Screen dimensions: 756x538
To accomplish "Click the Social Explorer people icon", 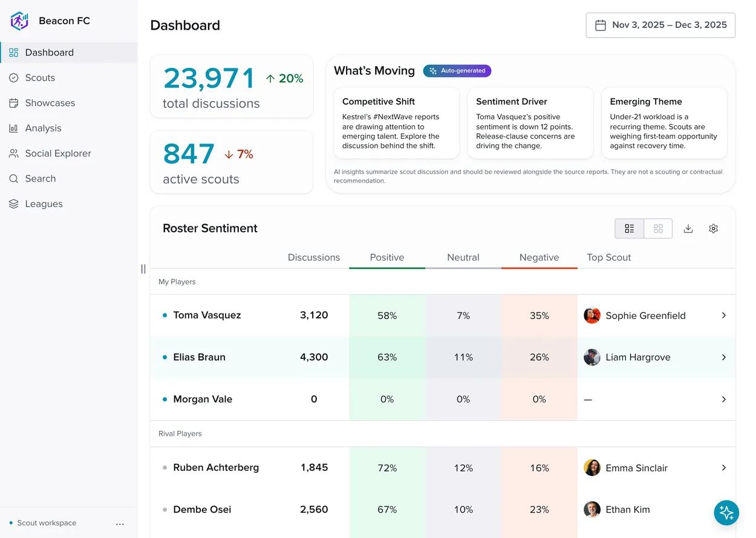I will [x=13, y=154].
